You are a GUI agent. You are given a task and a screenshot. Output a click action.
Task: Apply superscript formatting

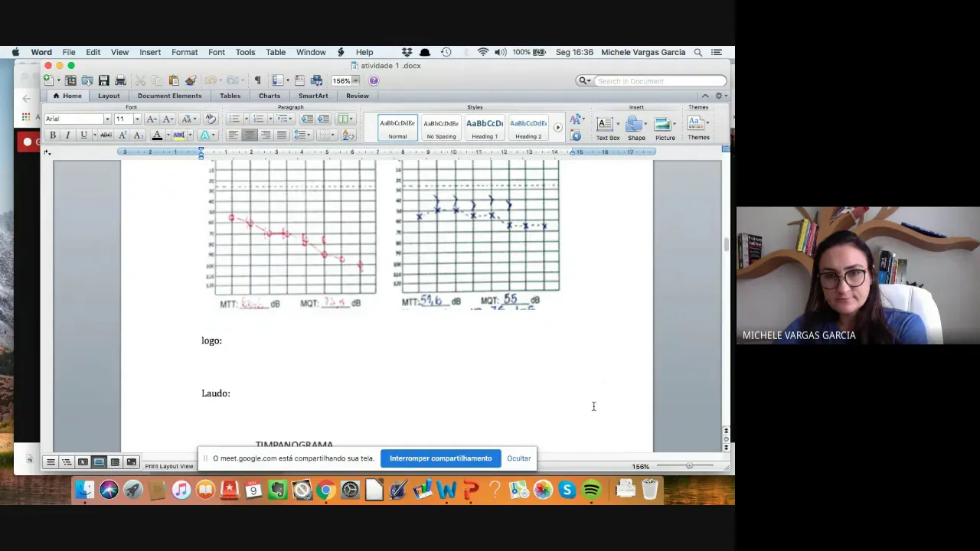[122, 135]
